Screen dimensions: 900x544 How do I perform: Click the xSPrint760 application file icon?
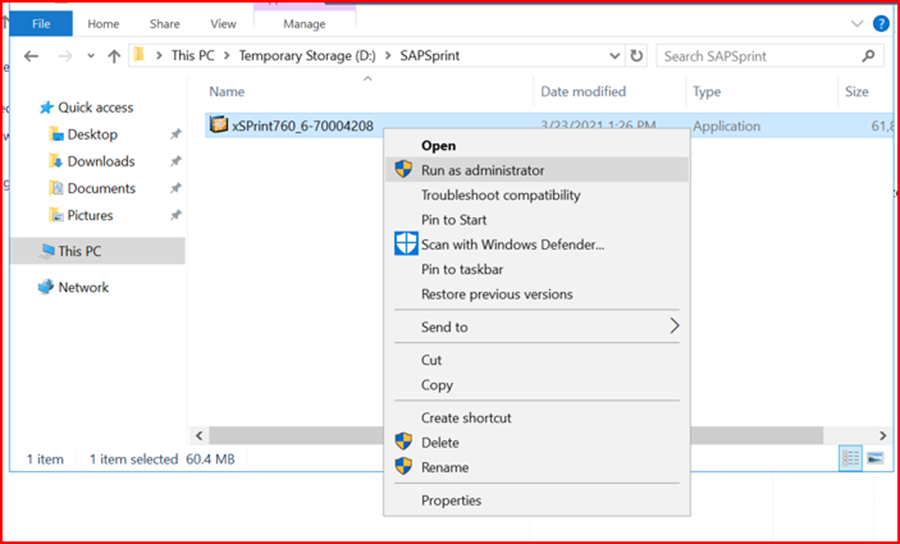pos(219,125)
